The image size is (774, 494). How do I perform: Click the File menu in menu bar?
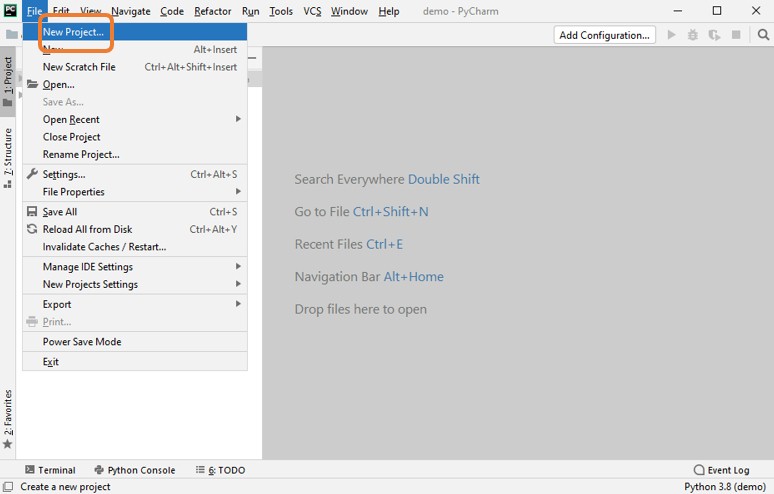tap(35, 11)
